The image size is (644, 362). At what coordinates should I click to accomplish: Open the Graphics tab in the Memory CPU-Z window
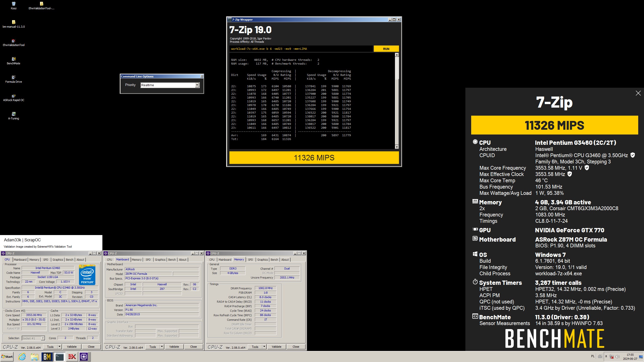(x=262, y=260)
